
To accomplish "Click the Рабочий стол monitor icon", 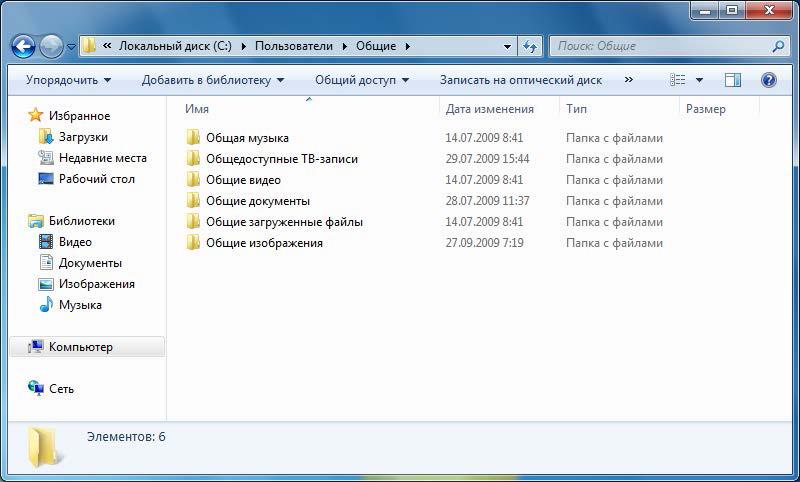I will click(46, 179).
